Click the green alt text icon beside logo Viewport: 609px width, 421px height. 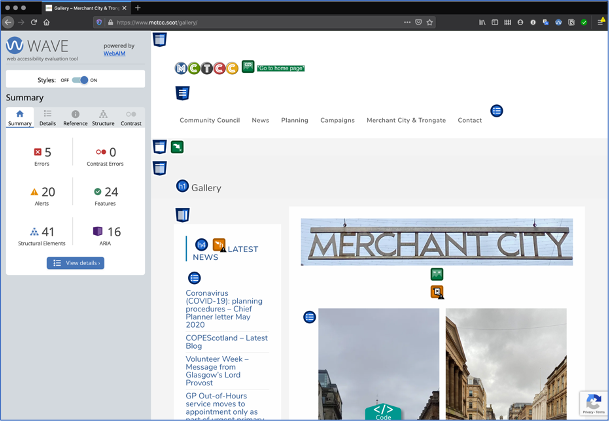click(248, 66)
